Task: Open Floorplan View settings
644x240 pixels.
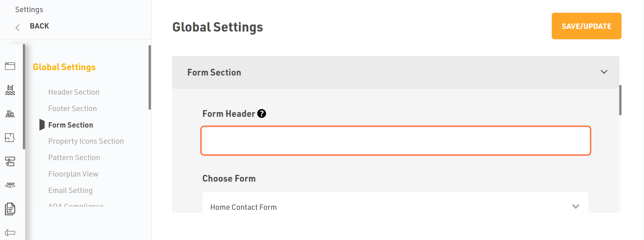Action: pyautogui.click(x=73, y=174)
